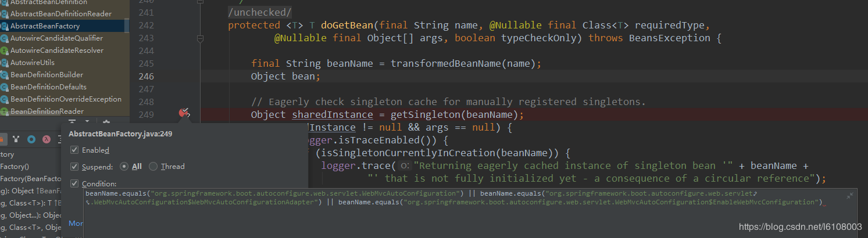The height and width of the screenshot is (238, 868).
Task: Click 'Object bean;' declaration on line 246
Action: (x=285, y=76)
